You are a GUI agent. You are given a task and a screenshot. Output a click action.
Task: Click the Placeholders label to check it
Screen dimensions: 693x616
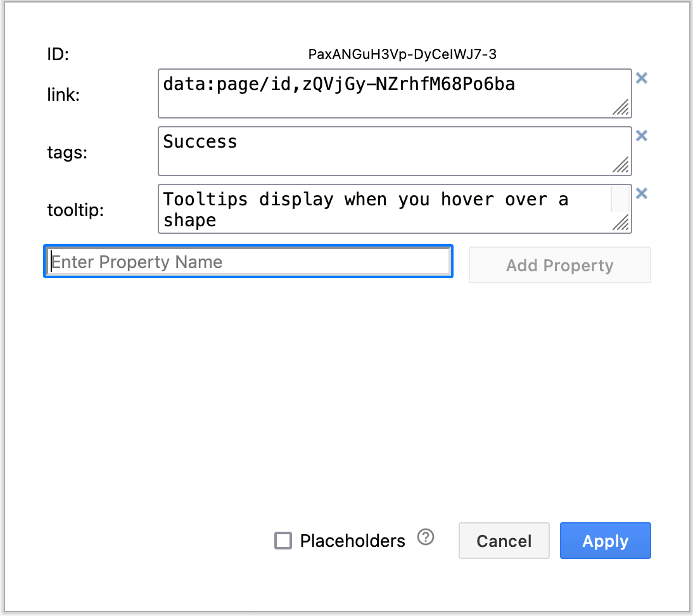(x=352, y=541)
